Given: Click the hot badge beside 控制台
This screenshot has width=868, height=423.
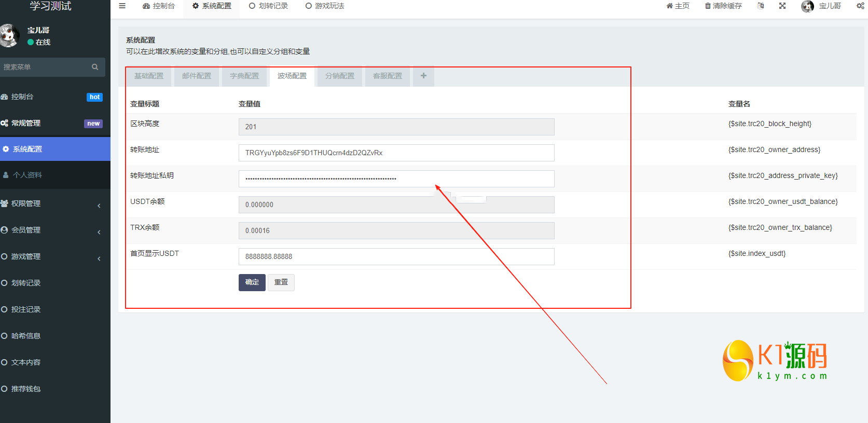Looking at the screenshot, I should 94,97.
